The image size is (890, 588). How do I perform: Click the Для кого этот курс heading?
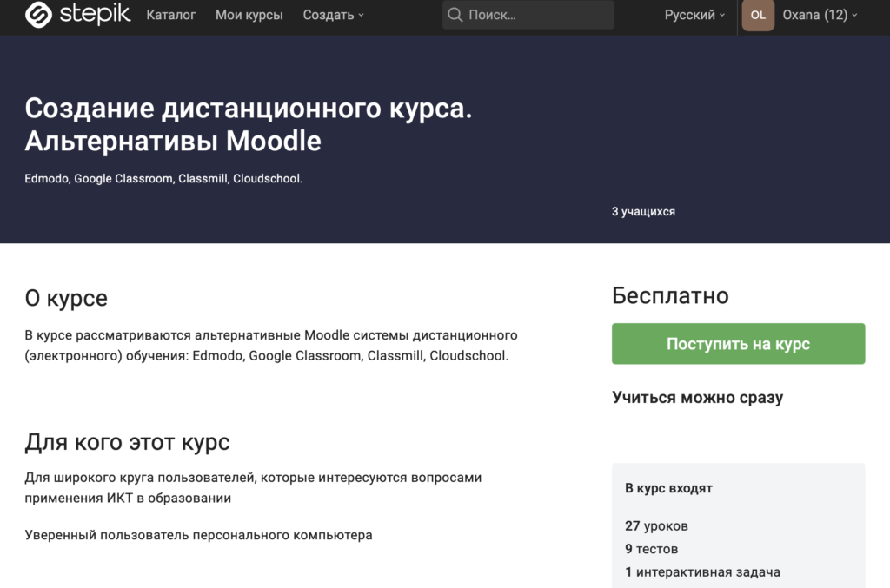pyautogui.click(x=127, y=442)
